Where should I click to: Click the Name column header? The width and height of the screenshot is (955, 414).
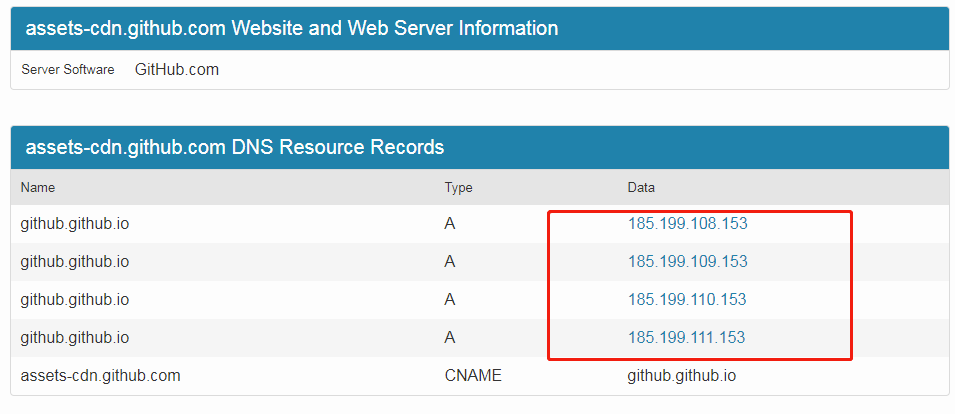(38, 187)
